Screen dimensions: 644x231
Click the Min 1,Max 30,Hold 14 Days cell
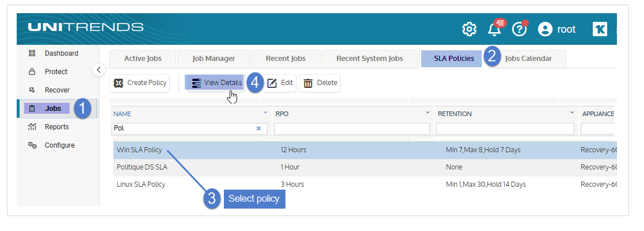(486, 184)
